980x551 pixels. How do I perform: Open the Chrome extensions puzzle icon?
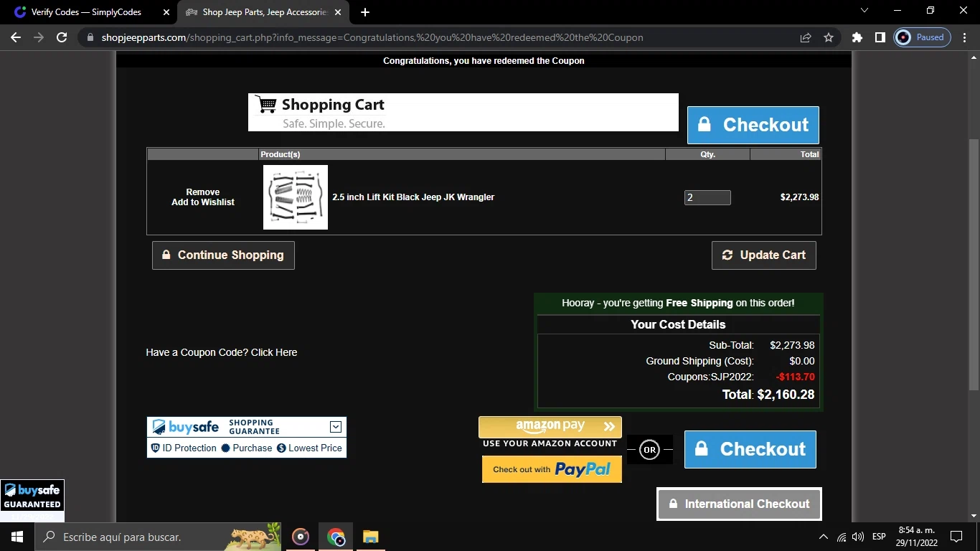pos(857,37)
